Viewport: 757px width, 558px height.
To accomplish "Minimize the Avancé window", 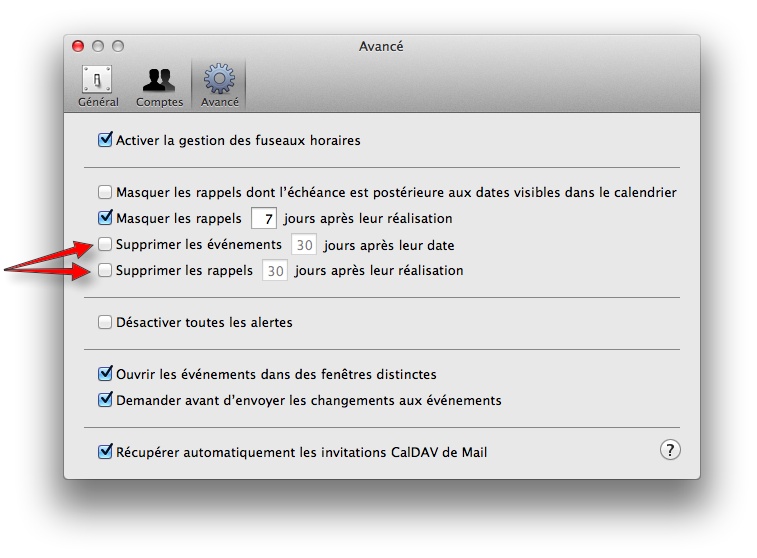I will (x=98, y=46).
